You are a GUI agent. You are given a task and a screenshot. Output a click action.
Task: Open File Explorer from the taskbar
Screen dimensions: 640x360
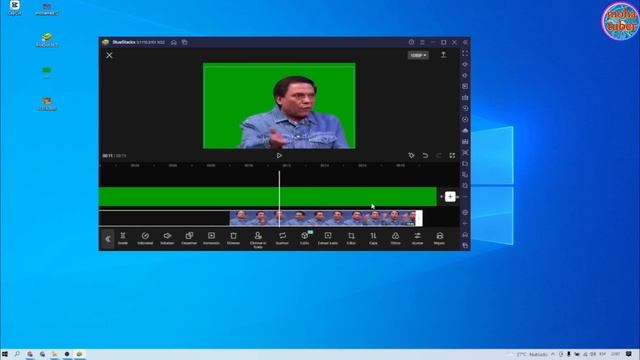click(54, 354)
